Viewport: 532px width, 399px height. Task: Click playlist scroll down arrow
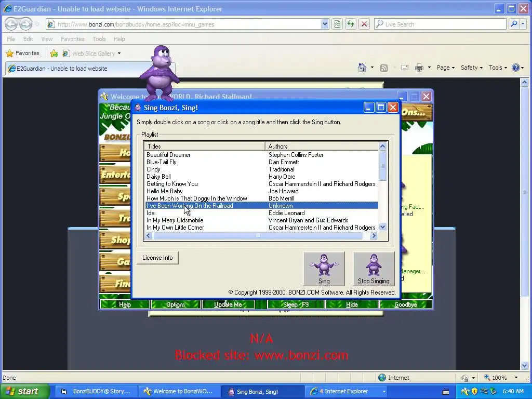[383, 228]
